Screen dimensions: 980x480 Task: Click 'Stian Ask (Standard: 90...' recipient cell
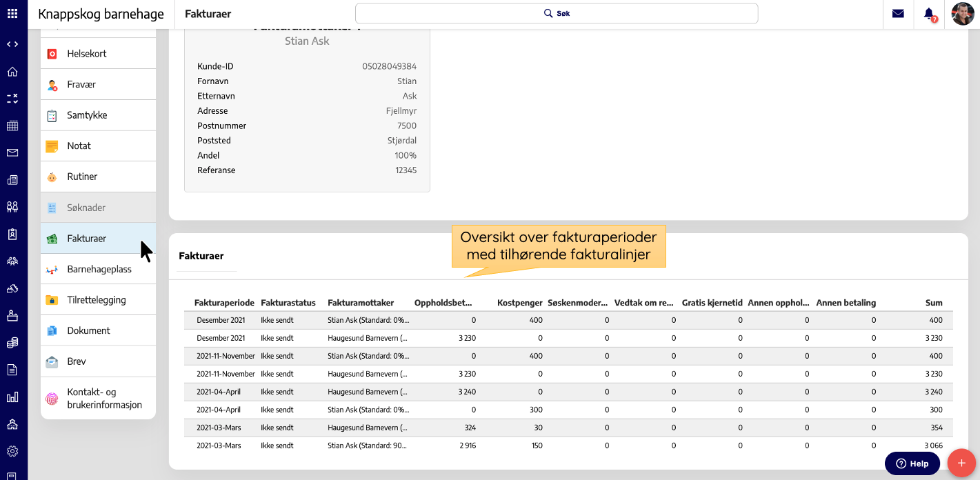click(368, 446)
